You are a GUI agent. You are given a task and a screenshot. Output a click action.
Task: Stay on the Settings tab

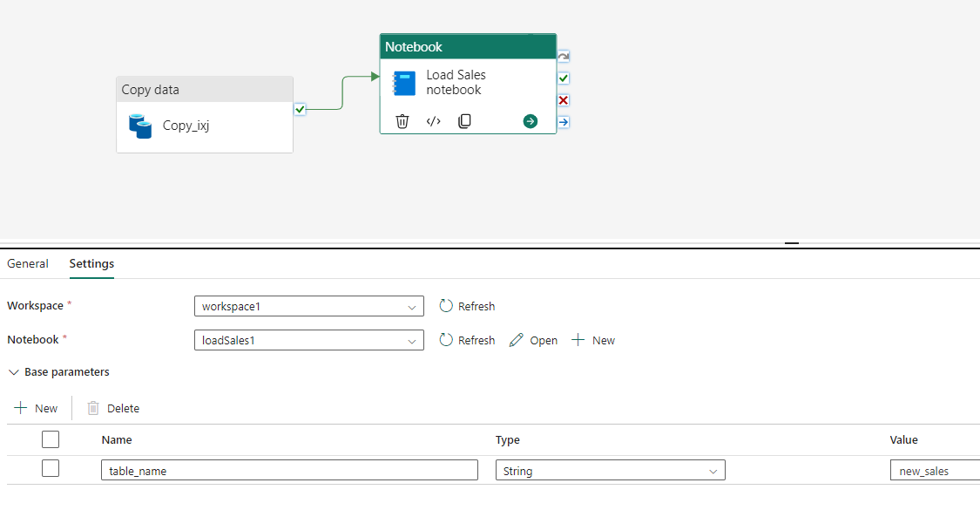[91, 263]
